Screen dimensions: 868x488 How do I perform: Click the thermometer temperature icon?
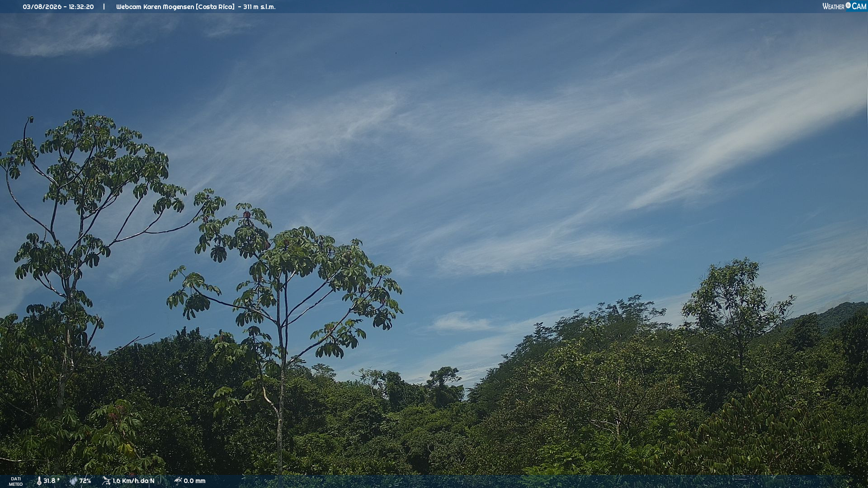click(x=39, y=481)
